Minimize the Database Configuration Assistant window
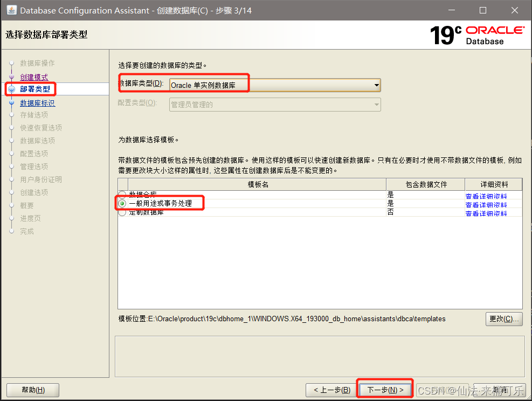The width and height of the screenshot is (532, 401). point(452,10)
